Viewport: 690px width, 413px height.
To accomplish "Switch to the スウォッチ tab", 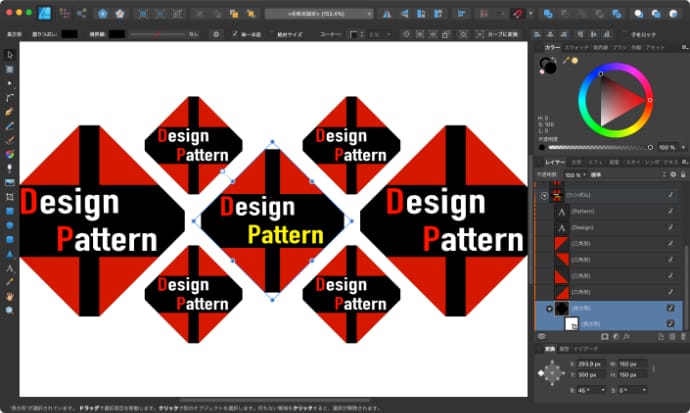I will pos(578,47).
